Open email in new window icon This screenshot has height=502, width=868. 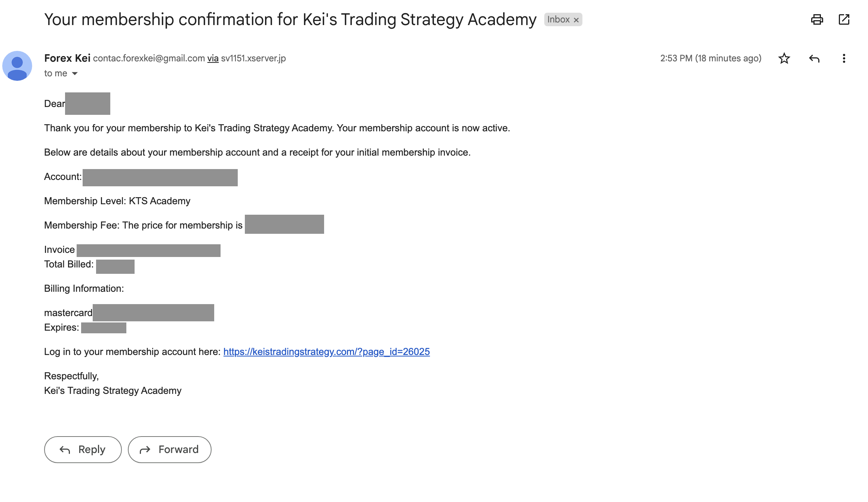844,19
